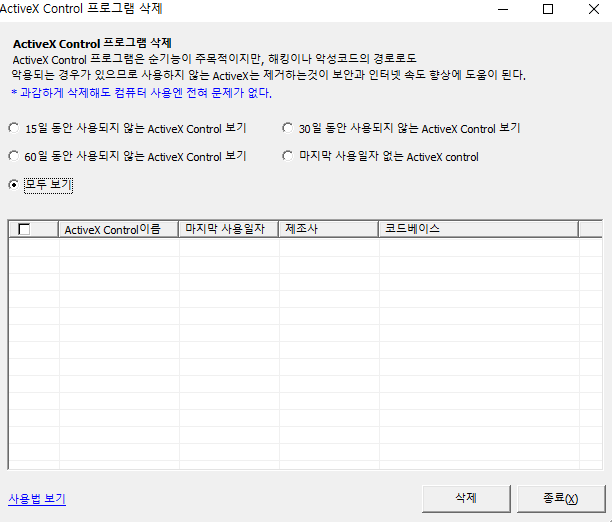Click the 종료(X) button

[x=561, y=499]
